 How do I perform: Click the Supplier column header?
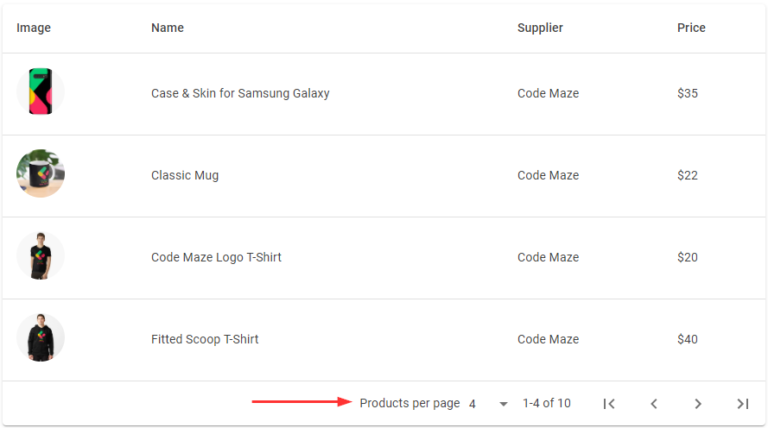point(540,28)
